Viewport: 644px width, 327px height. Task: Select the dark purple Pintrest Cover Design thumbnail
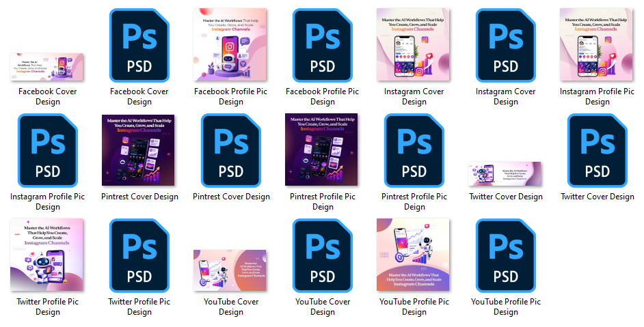click(138, 150)
